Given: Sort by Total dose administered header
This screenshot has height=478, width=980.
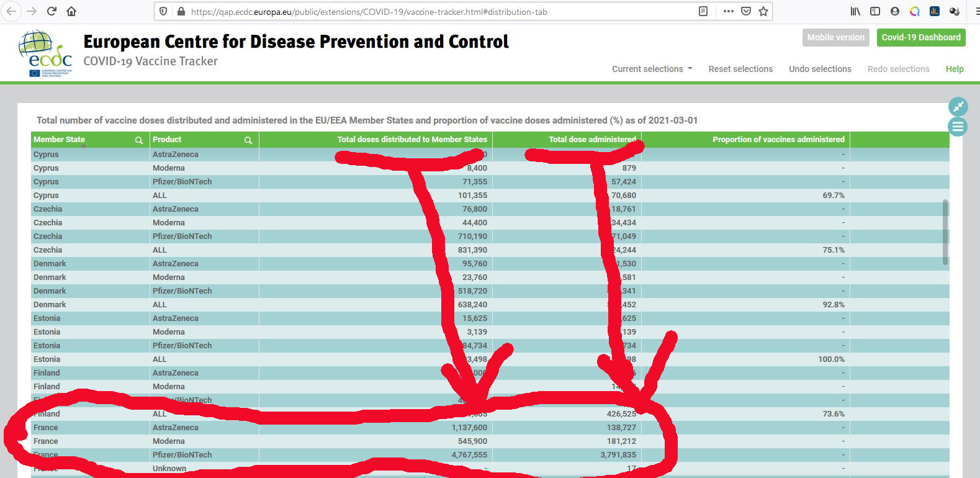Looking at the screenshot, I should [x=592, y=140].
